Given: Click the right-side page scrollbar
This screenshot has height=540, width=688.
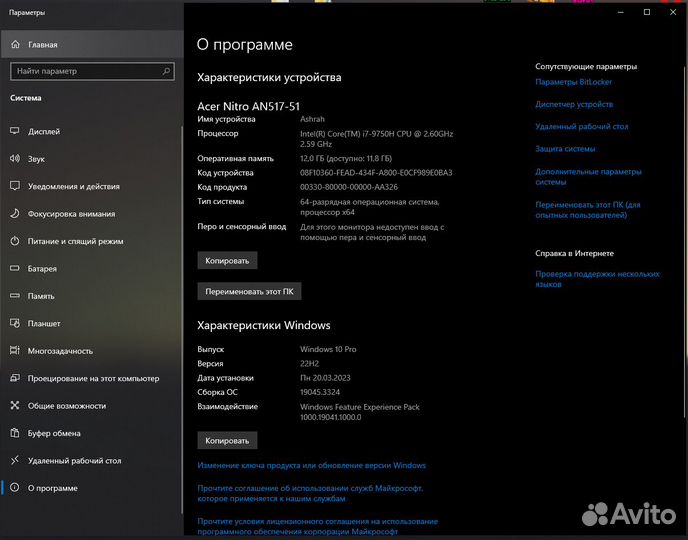Looking at the screenshot, I should click(x=685, y=241).
